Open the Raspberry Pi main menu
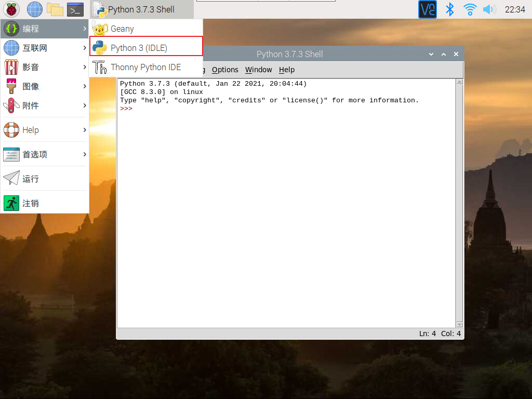Viewport: 532px width, 399px height. [x=11, y=9]
